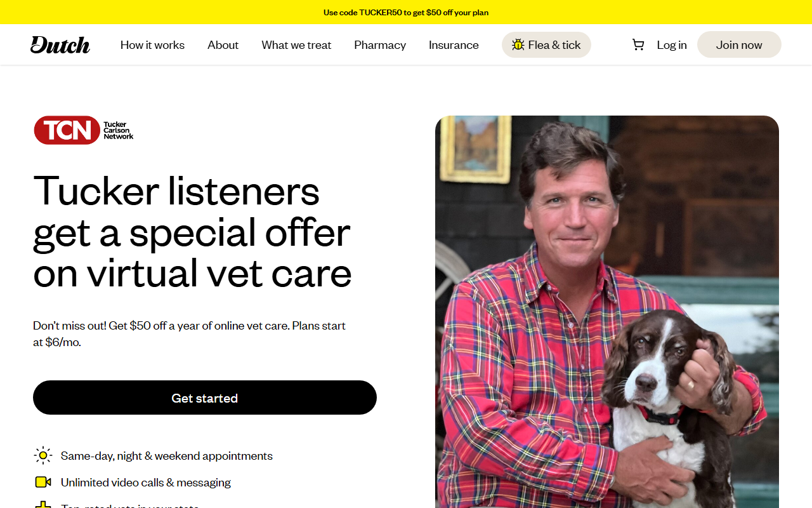Open the How it works menu
This screenshot has width=812, height=508.
tap(152, 45)
